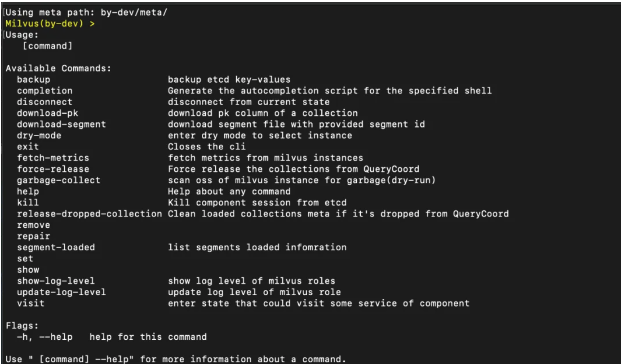Screen dimensions: 621x364
Task: Click the Milvus(by-dev) prompt line
Action: click(50, 23)
